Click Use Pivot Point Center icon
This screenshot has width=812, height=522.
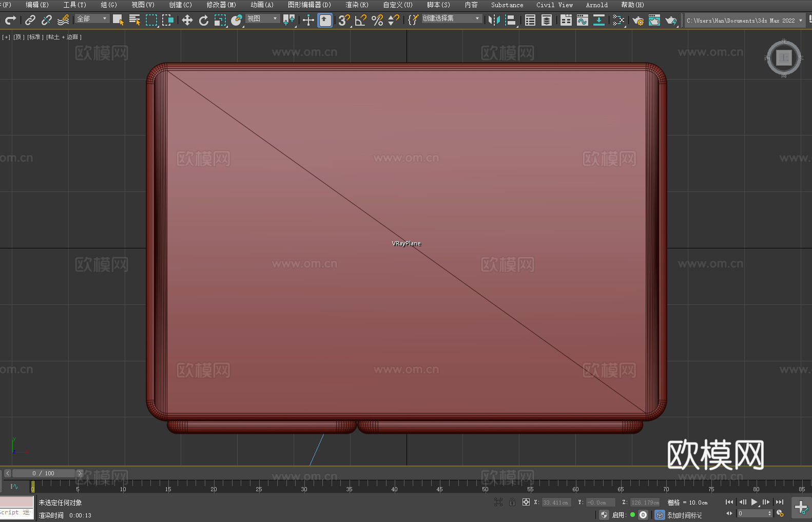(x=289, y=20)
